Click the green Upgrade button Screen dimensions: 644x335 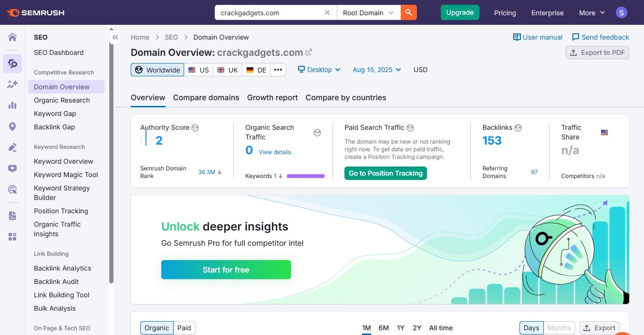click(460, 13)
